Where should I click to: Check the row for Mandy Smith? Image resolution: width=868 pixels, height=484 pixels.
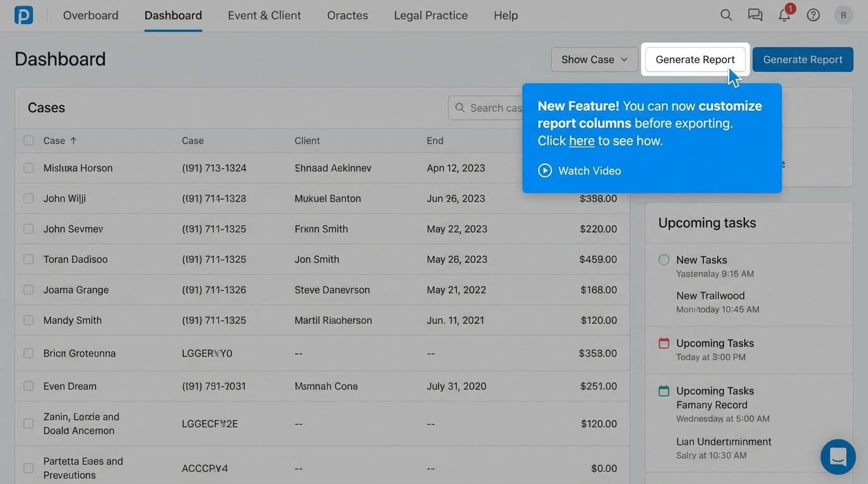click(28, 320)
